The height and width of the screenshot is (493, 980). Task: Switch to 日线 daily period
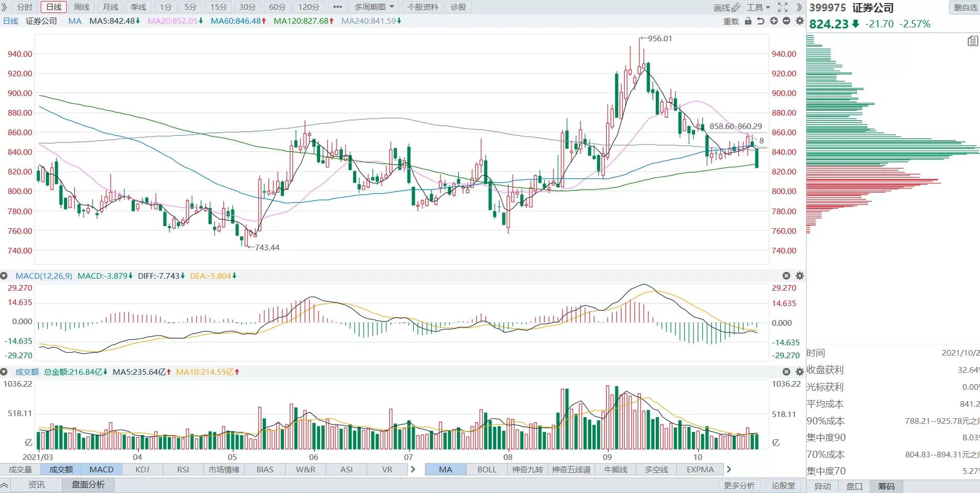[54, 7]
